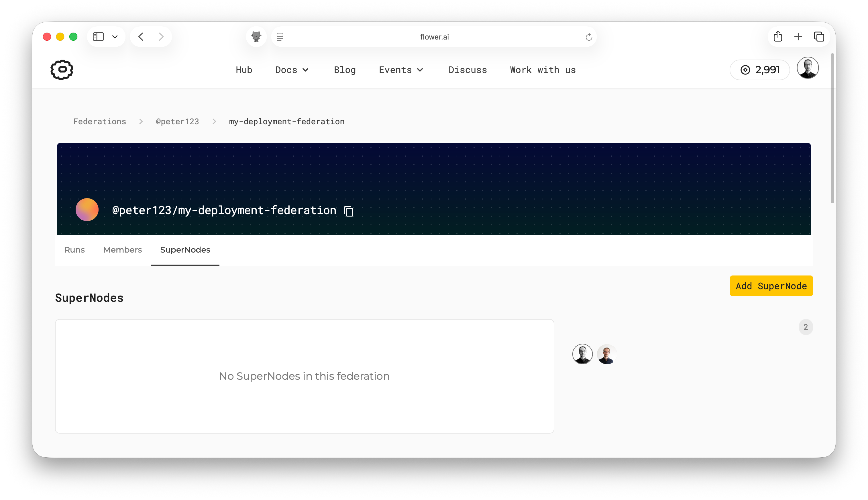Open the Blog nav link

click(x=345, y=70)
